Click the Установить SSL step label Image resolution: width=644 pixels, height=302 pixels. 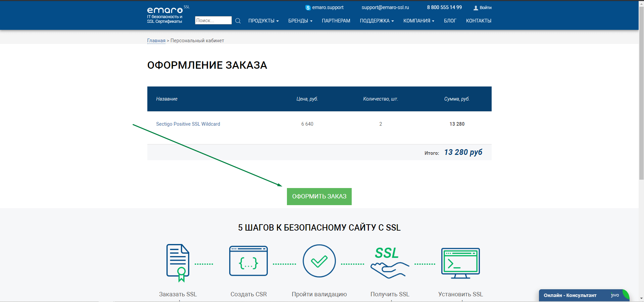tap(460, 294)
